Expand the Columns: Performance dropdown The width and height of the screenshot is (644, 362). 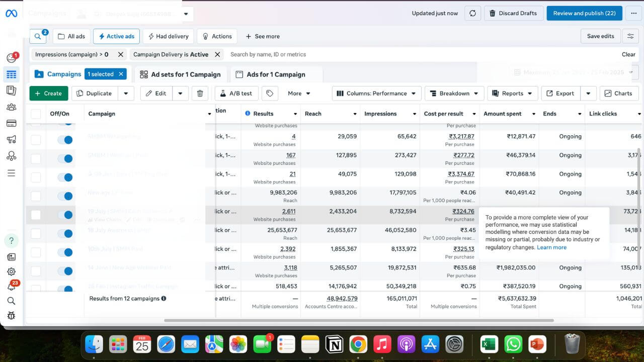[x=376, y=94]
